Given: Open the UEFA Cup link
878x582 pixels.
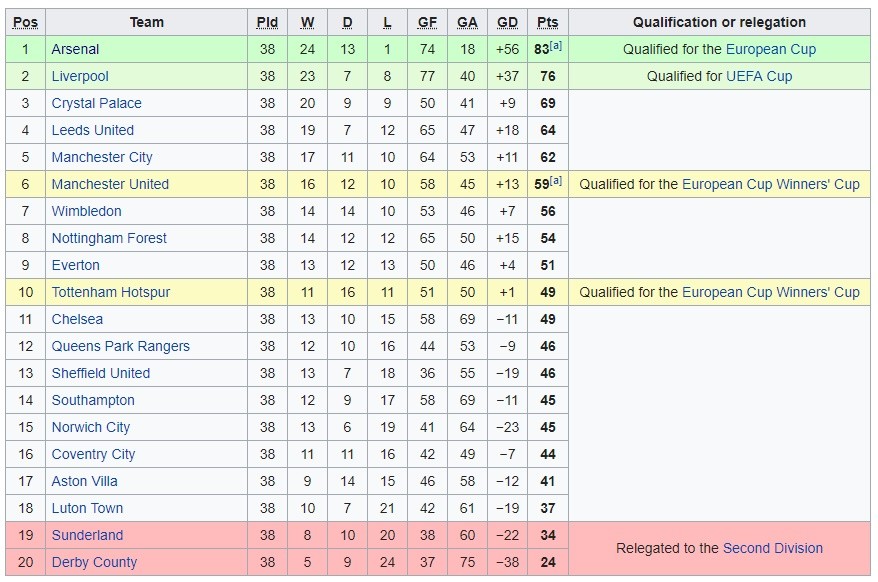Looking at the screenshot, I should 759,76.
